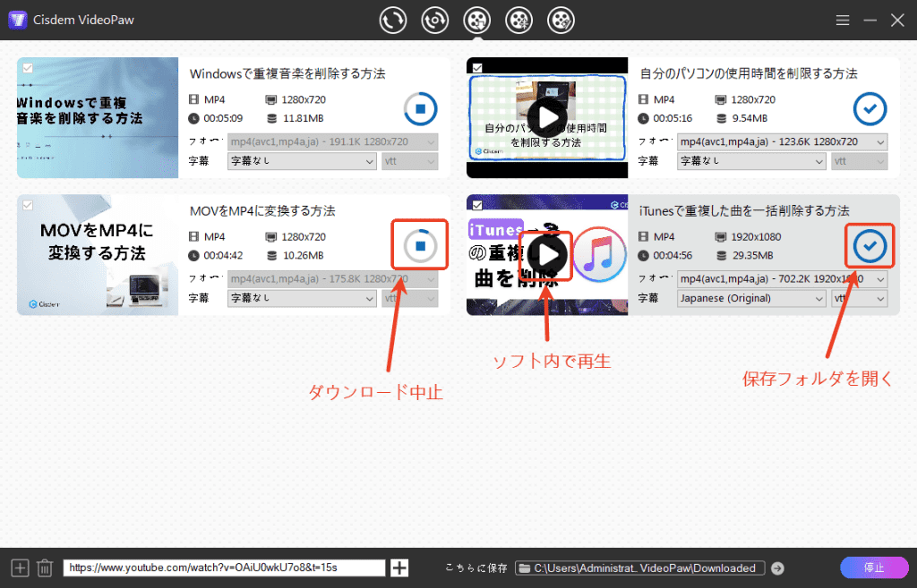Open the vtt dropdown for MOVをMP4に video

410,299
